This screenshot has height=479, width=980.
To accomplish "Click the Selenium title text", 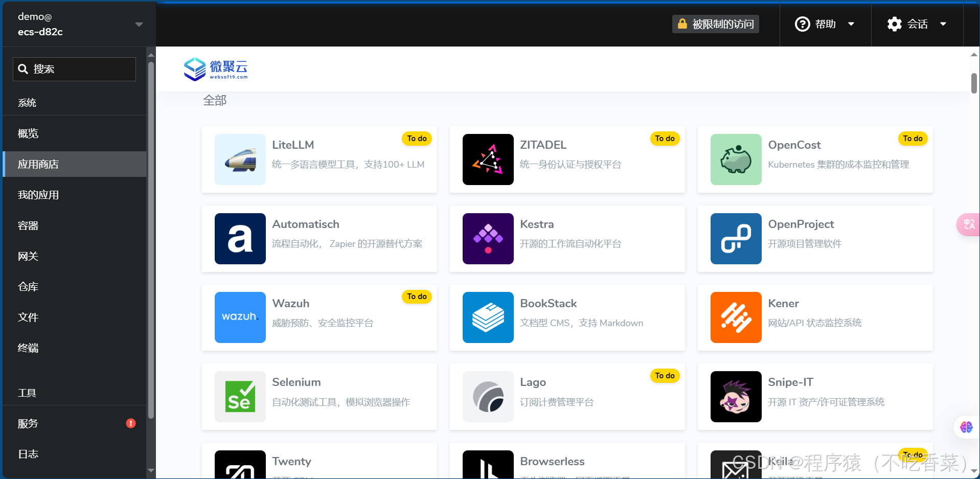I will (x=296, y=382).
